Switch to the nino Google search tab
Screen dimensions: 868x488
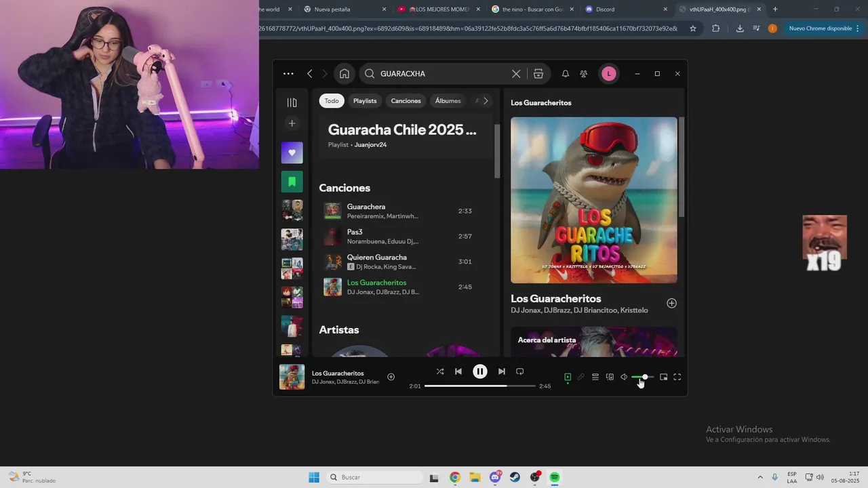[x=532, y=9]
